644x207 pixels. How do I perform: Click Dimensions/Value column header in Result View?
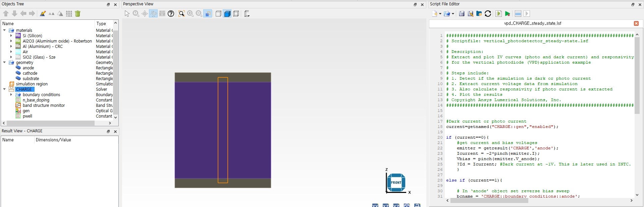coord(76,140)
